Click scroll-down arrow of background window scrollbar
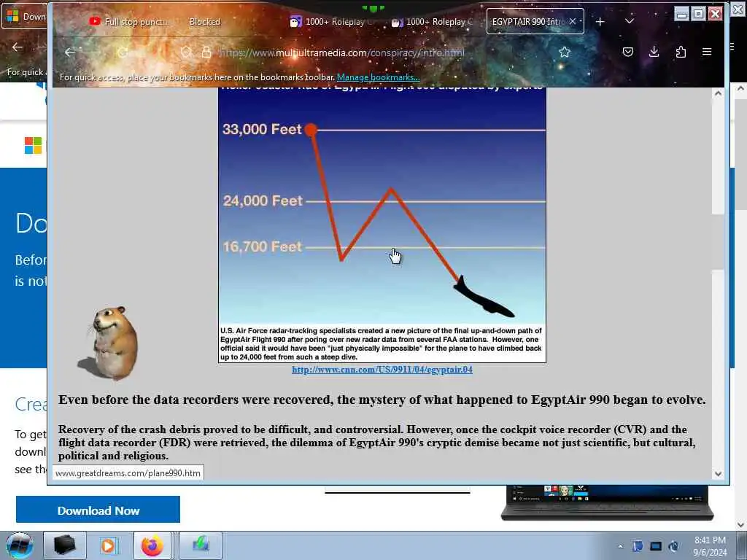The height and width of the screenshot is (560, 747). [x=741, y=525]
